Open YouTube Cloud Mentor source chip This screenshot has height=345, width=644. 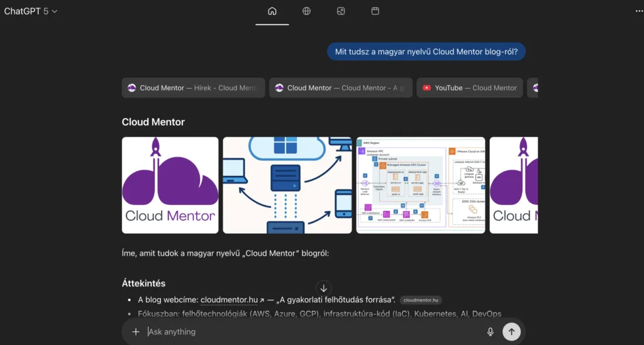469,88
